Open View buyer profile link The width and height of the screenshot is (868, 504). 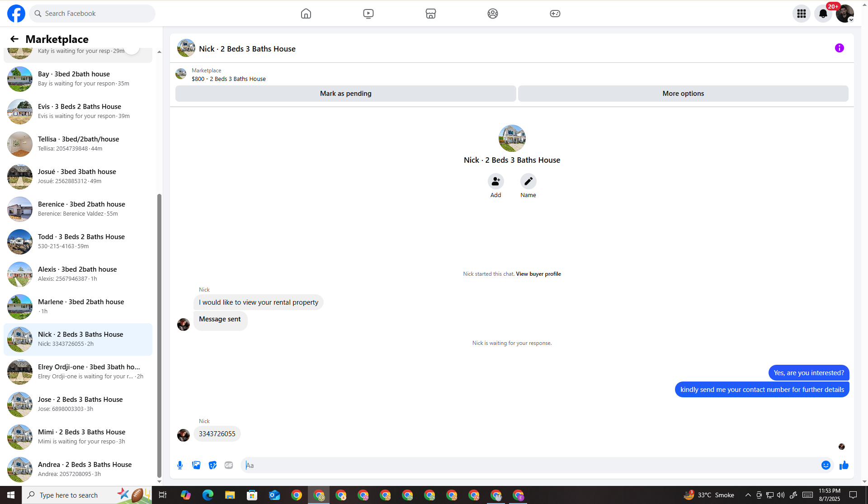(x=538, y=274)
